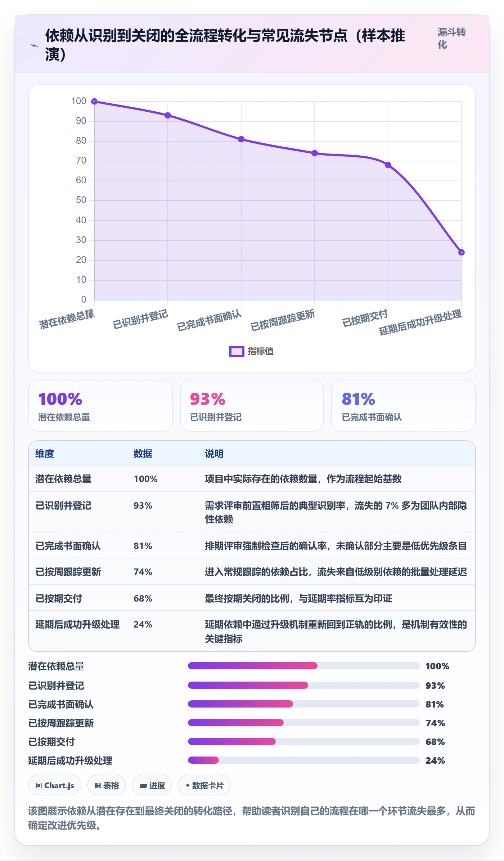Click the 说明 table column header
The height and width of the screenshot is (861, 504).
click(x=214, y=454)
